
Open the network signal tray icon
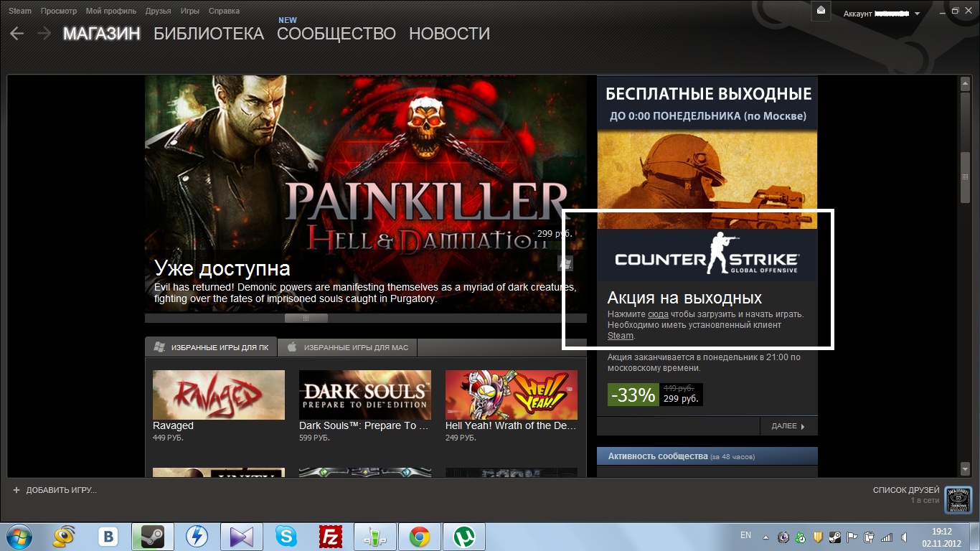tap(887, 537)
